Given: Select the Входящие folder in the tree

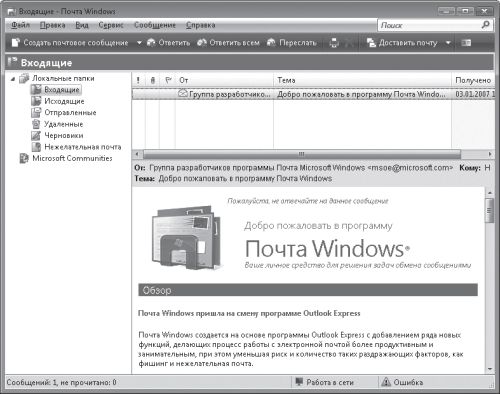Looking at the screenshot, I should 62,90.
